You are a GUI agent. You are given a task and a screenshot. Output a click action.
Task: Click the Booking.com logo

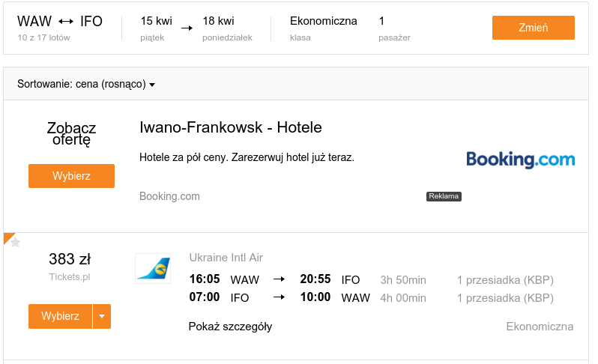pos(521,160)
